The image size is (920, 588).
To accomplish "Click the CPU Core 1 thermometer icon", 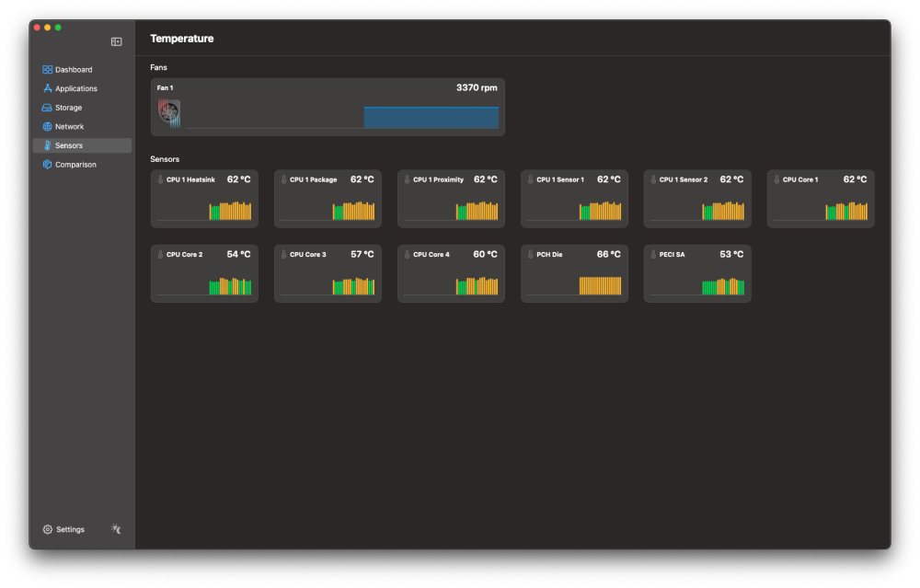I will (776, 179).
